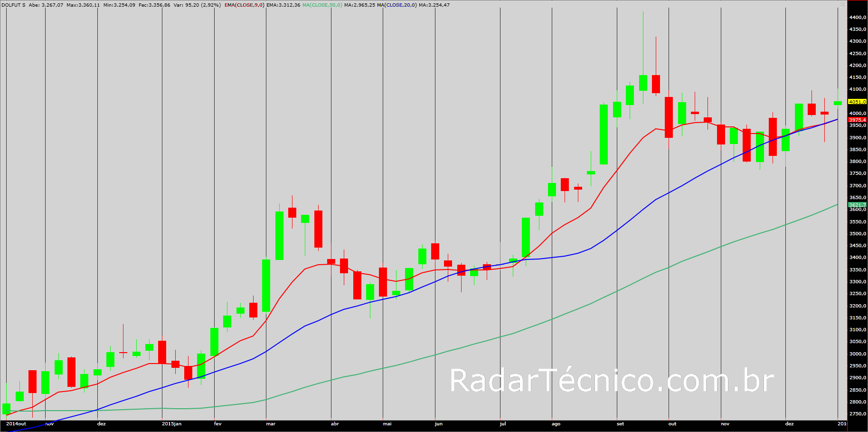Click the 3000,0 level on price scale
Viewport: 868px width, 432px height.
point(858,354)
